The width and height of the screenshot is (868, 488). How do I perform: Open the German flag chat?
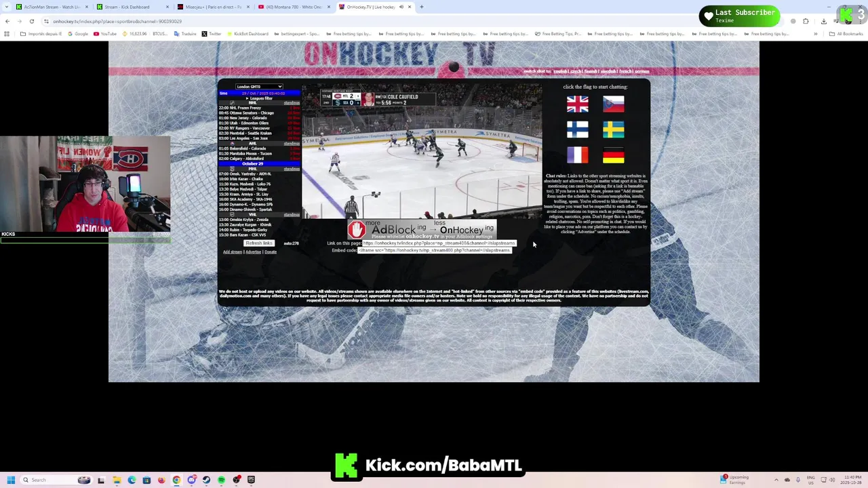click(613, 155)
